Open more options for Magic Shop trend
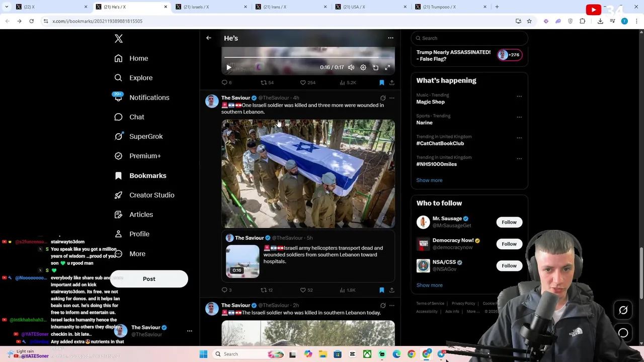 click(x=519, y=96)
